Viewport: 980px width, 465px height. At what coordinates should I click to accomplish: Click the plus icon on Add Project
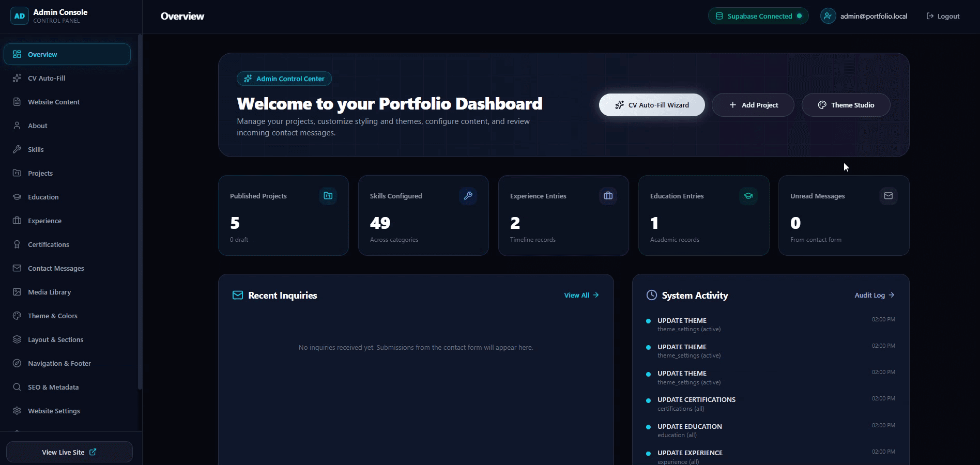732,105
